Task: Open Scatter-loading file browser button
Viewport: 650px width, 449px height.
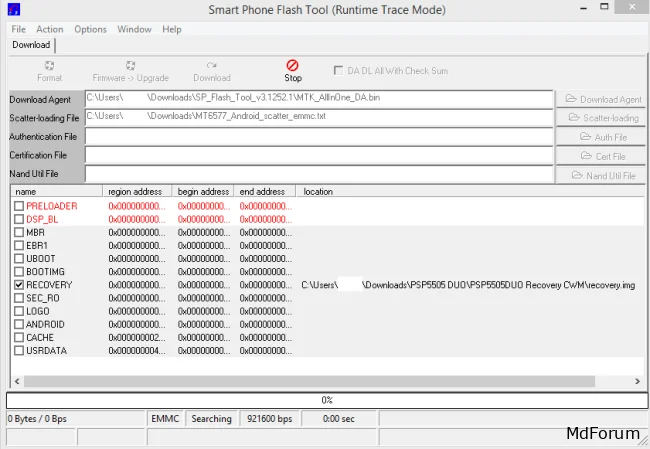Action: pos(602,118)
